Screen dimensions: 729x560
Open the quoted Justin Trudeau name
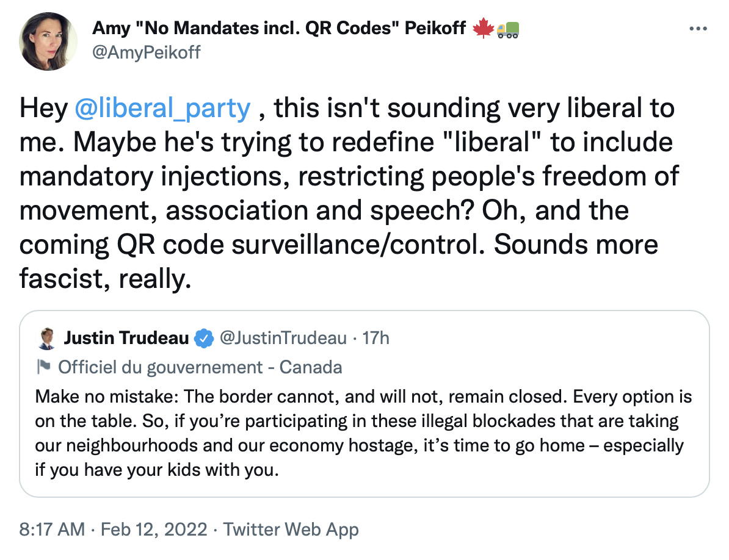pos(126,338)
